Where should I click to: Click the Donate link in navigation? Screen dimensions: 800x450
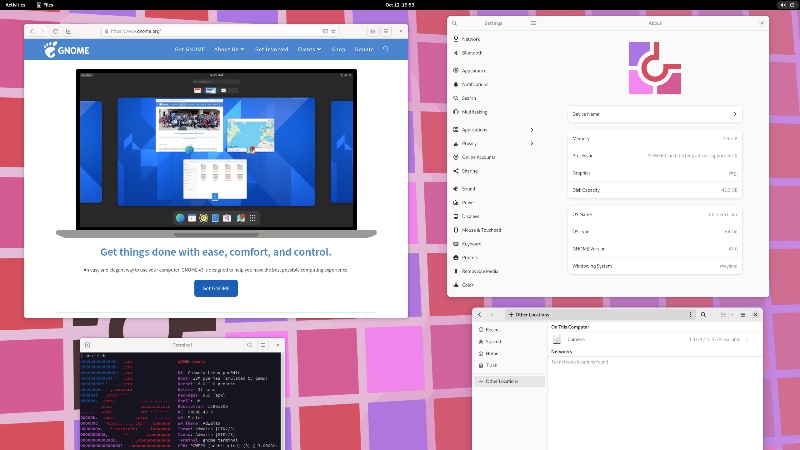363,49
